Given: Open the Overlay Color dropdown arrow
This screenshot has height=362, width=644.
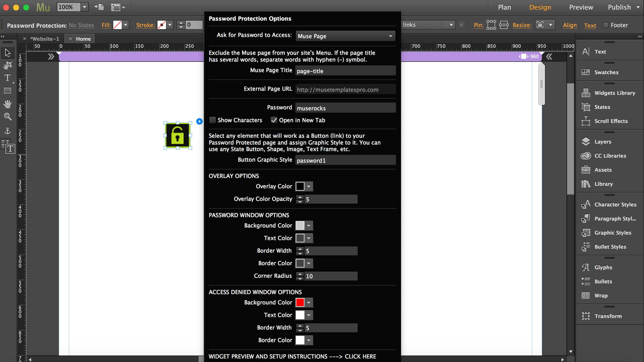Looking at the screenshot, I should 309,187.
